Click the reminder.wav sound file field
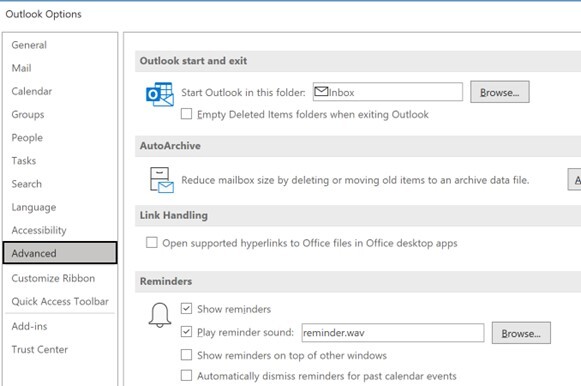 [x=393, y=333]
